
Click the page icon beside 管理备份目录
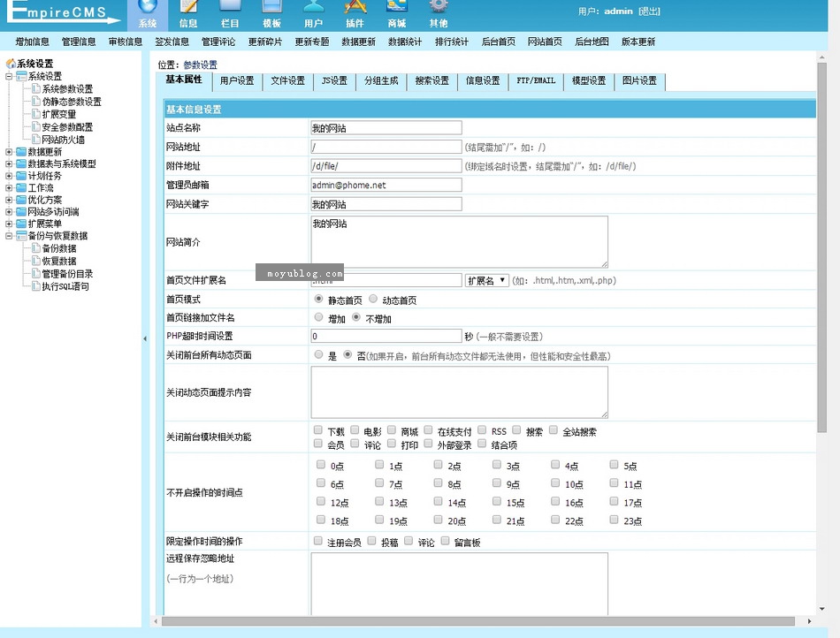[x=36, y=274]
